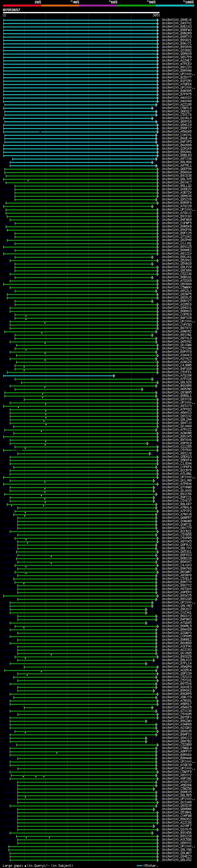Select the UniRef100_A9P919 label
197x868 pixels.
click(177, 443)
